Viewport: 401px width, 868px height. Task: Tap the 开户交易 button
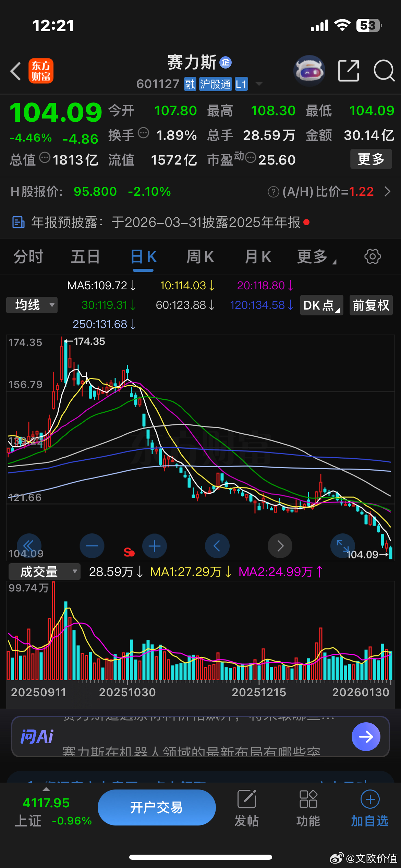(157, 807)
